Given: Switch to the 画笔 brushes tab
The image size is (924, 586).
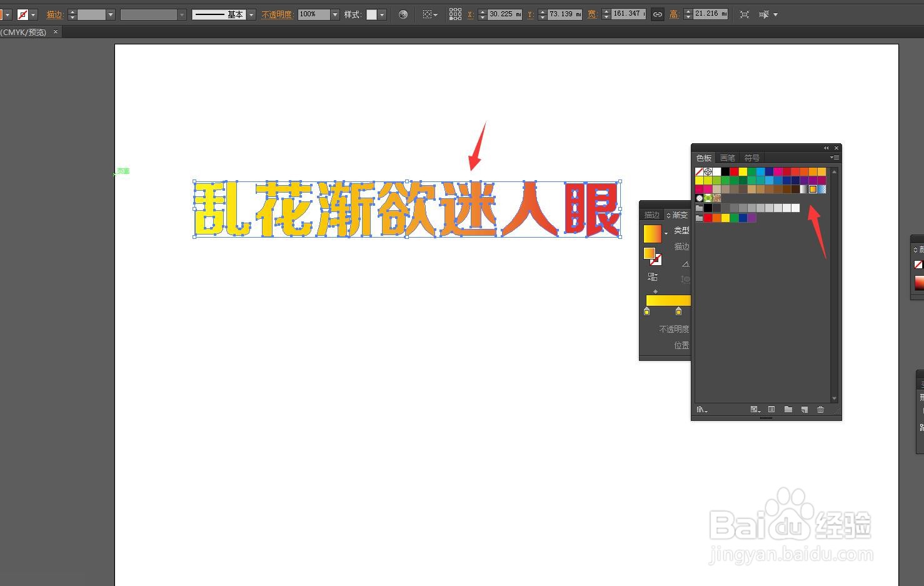Looking at the screenshot, I should click(x=728, y=158).
